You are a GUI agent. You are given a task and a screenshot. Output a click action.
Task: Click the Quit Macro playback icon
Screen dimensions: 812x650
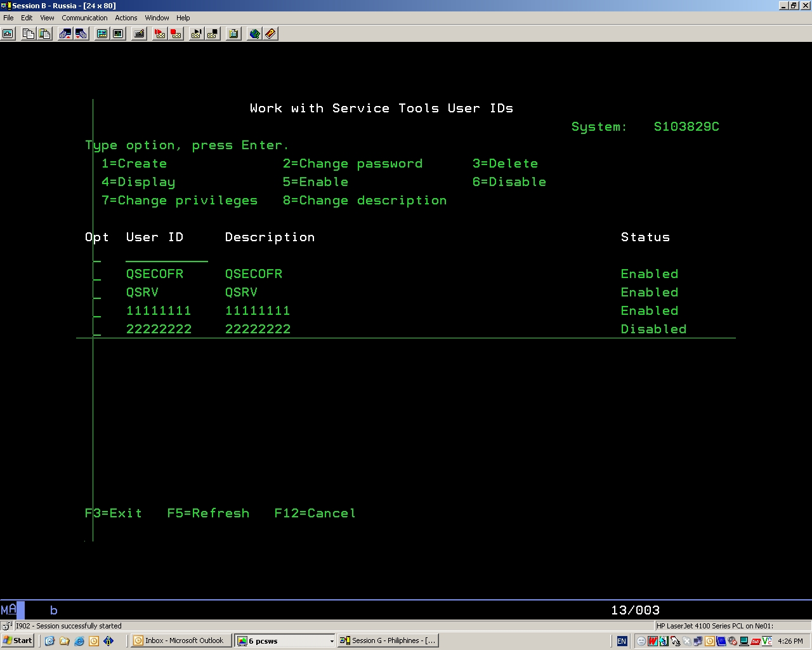[213, 34]
